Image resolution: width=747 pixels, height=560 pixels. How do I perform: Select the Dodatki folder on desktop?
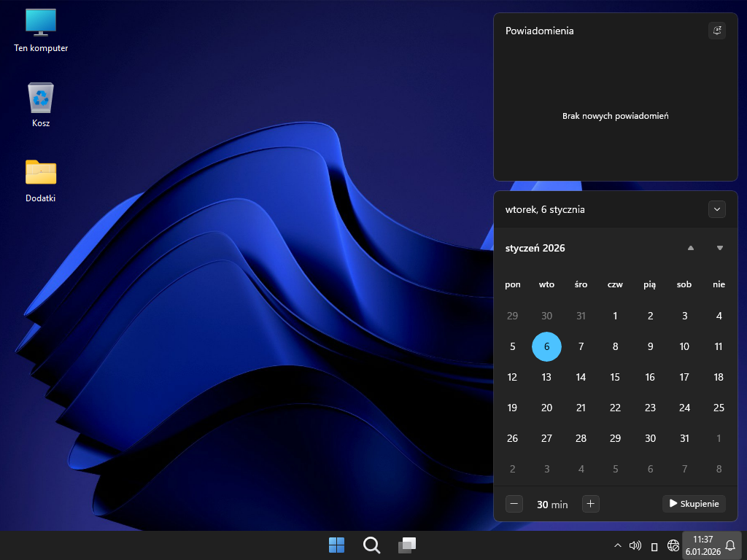41,180
